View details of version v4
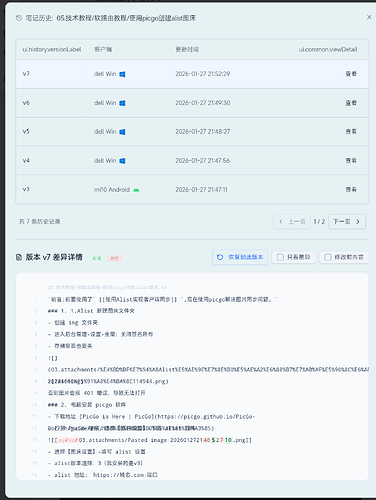This screenshot has width=376, height=500. point(351,160)
